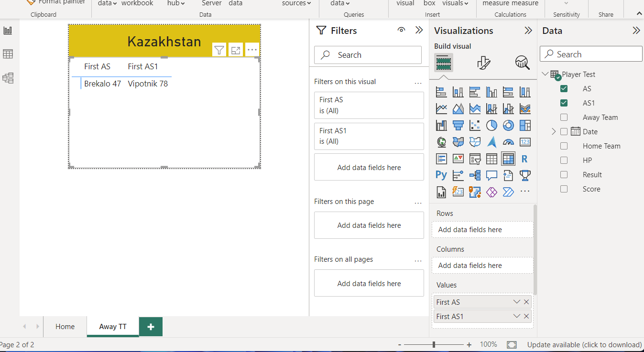Pick the funnel chart visualization
The width and height of the screenshot is (644, 352).
pos(458,125)
